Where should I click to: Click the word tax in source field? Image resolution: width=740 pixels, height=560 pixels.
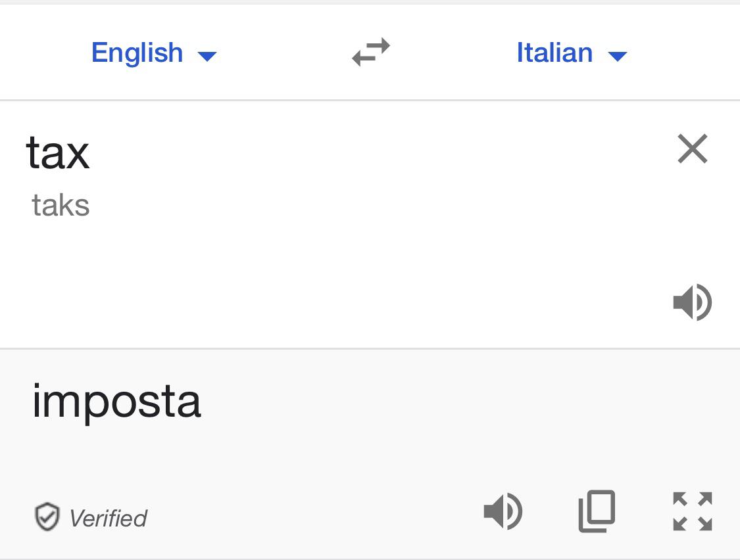(58, 152)
